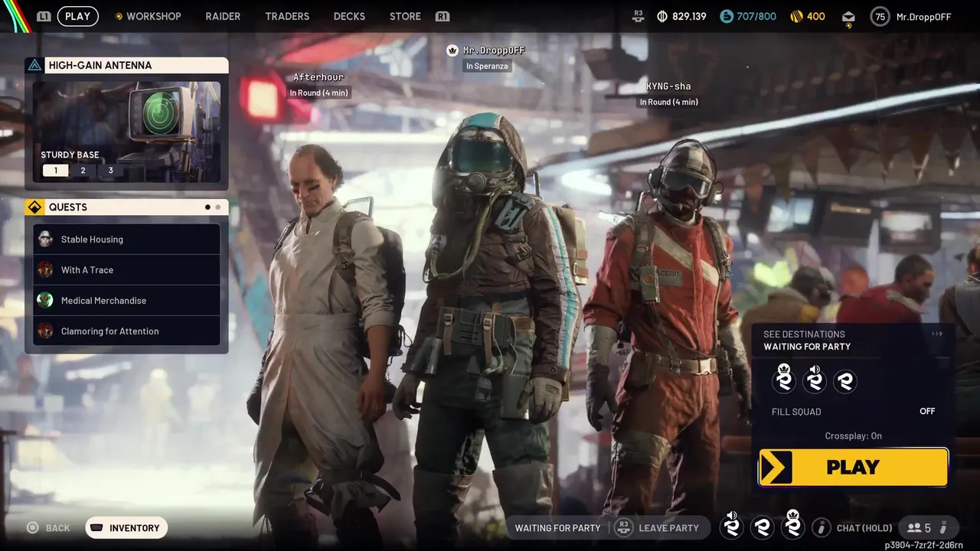
Task: Click the R1 shoulder button icon
Action: (x=442, y=16)
